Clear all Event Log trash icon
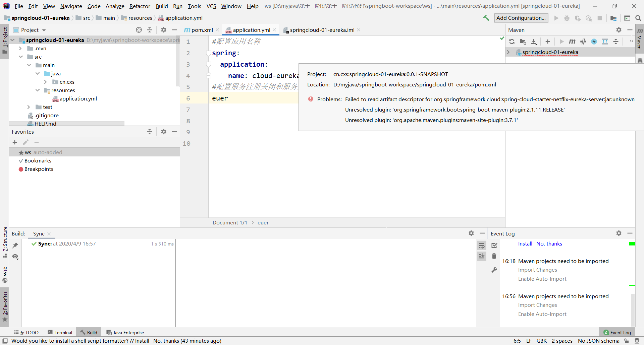644x345 pixels. [x=494, y=256]
